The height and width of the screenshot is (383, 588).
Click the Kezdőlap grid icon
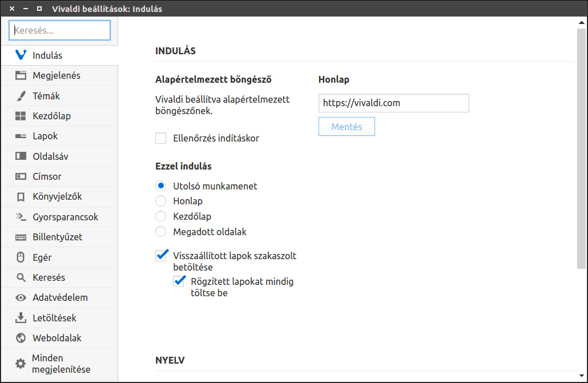[x=21, y=116]
